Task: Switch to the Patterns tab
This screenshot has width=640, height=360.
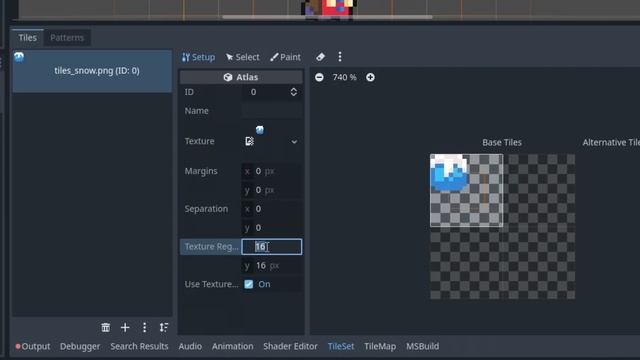Action: pyautogui.click(x=67, y=38)
